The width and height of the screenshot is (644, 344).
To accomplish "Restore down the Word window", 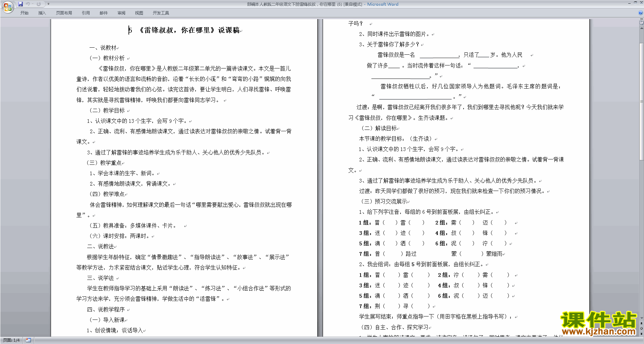I will [x=635, y=3].
